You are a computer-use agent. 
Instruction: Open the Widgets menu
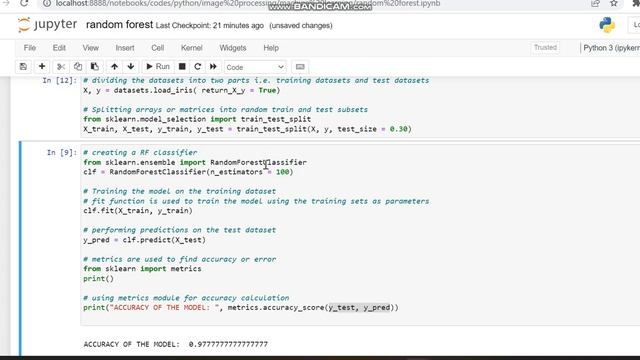(x=233, y=48)
